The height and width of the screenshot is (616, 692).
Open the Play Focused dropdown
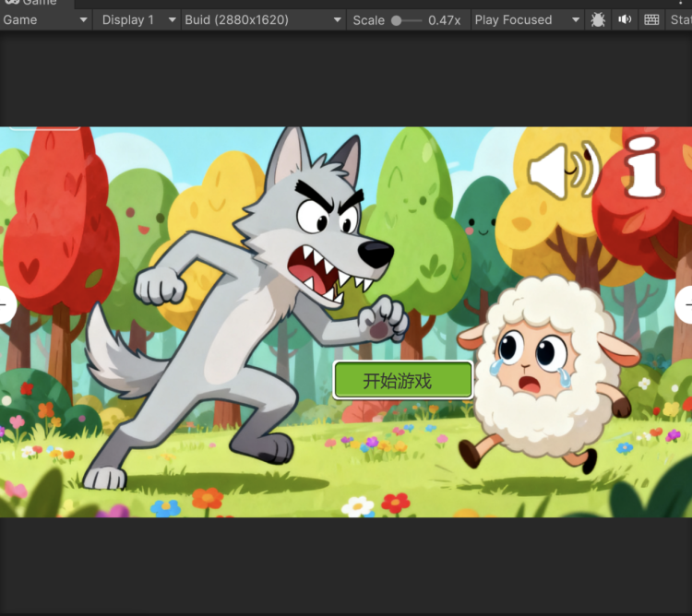(x=527, y=19)
